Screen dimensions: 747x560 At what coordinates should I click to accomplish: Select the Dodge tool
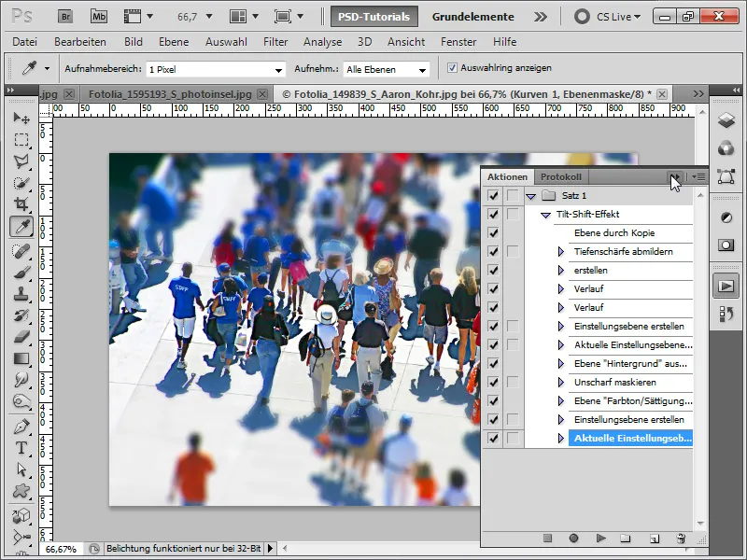coord(21,402)
